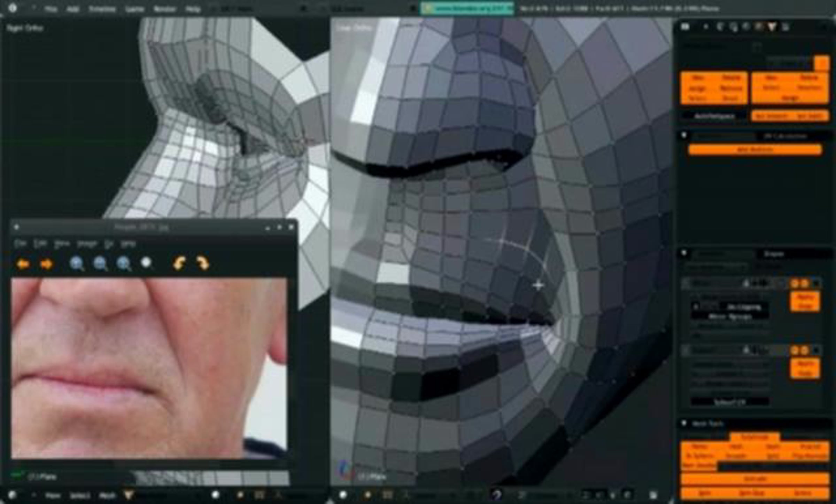
Task: Click the reference photo in the image viewer
Action: pos(149,368)
